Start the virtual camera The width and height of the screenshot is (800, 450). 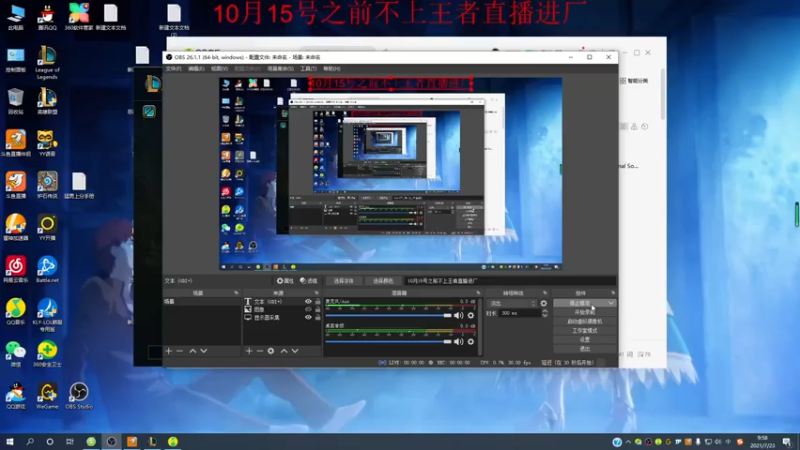(585, 321)
